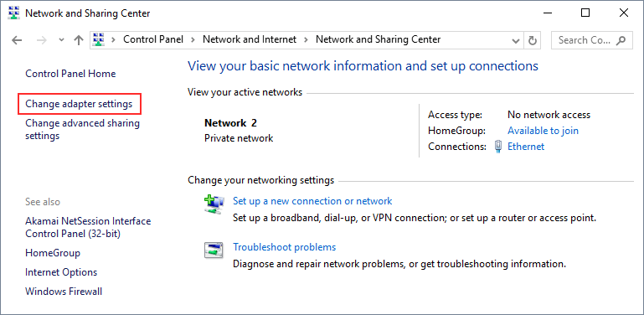The height and width of the screenshot is (315, 644).
Task: Open Change advanced sharing settings
Action: 83,129
